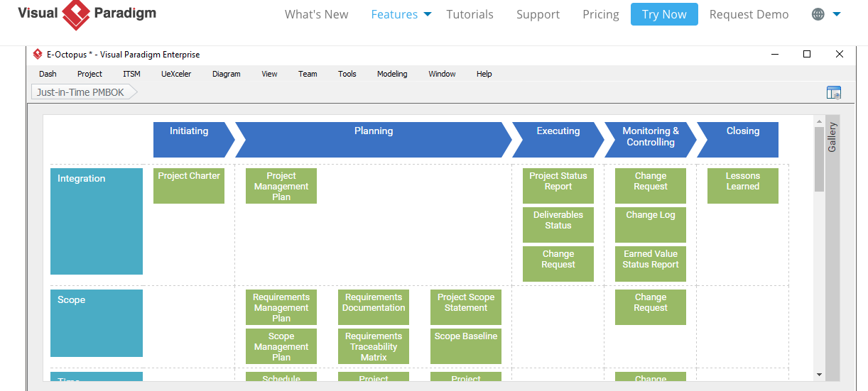The image size is (868, 391).
Task: Open the Requirements Traceability Matrix item
Action: point(374,346)
